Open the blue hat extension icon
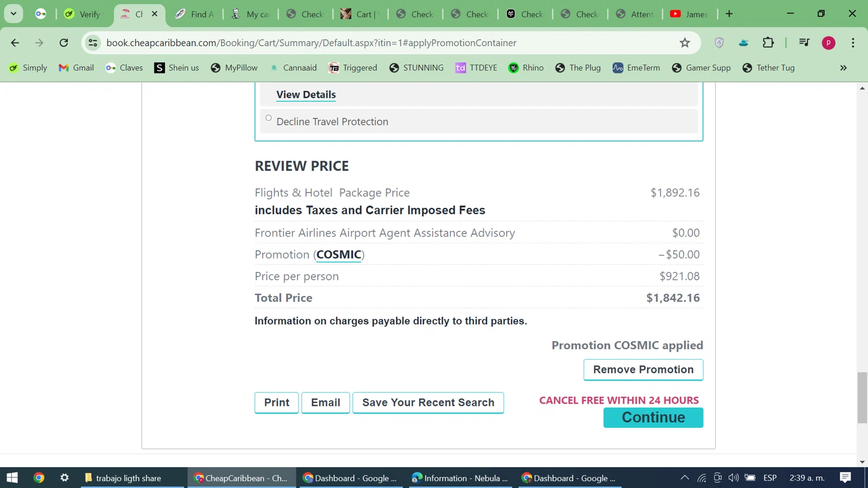Image resolution: width=868 pixels, height=488 pixels. click(744, 43)
